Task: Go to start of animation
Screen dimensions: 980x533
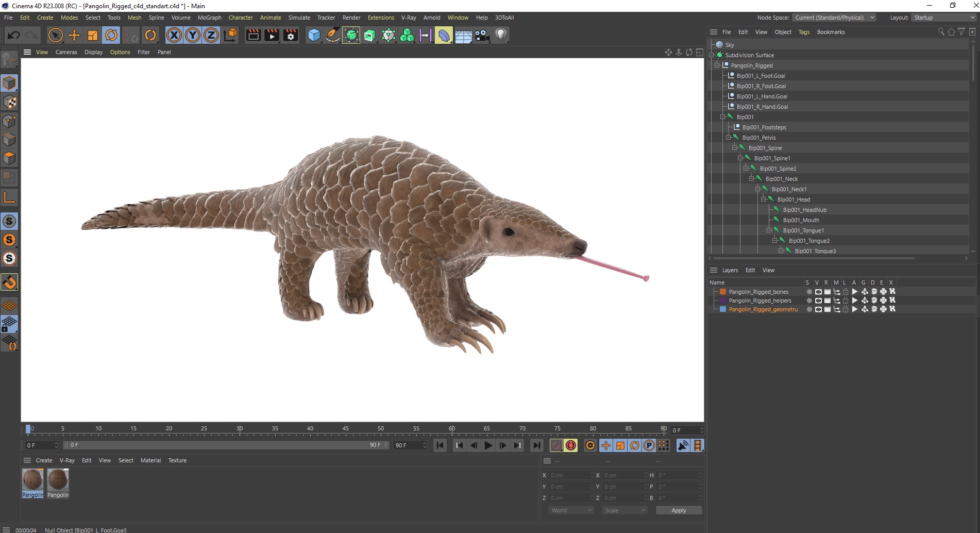Action: [440, 445]
